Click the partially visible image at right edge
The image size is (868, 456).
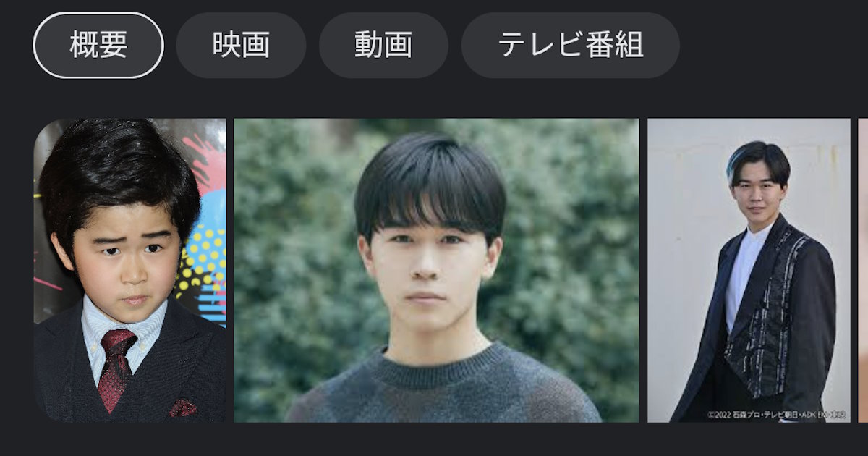863,270
